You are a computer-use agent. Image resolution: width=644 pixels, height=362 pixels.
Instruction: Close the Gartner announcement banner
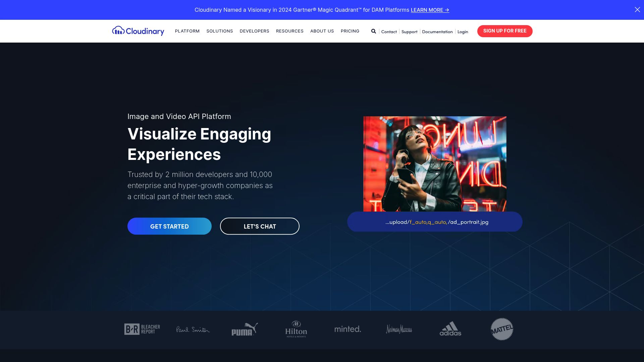637,10
